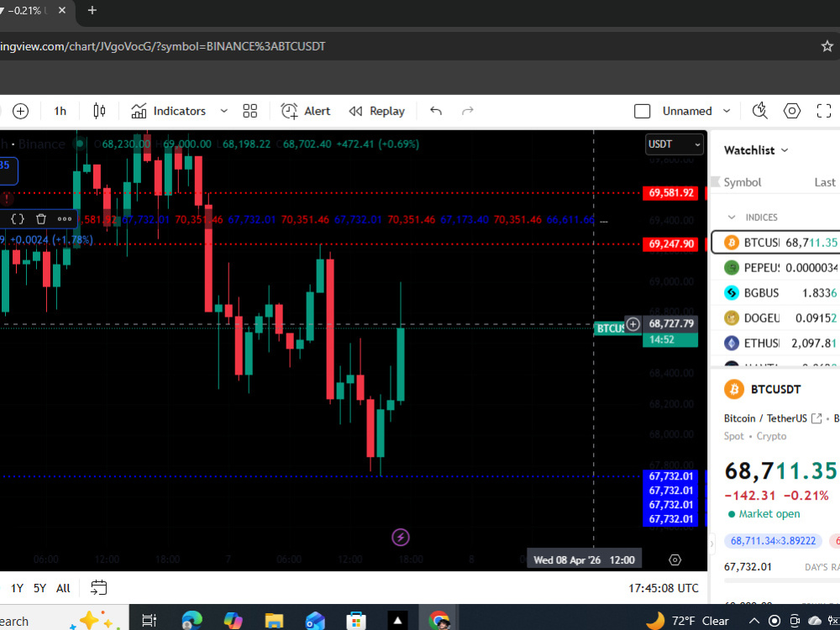The height and width of the screenshot is (630, 840).
Task: Expand the Manage layouts chevron next to Unnamed
Action: (727, 111)
